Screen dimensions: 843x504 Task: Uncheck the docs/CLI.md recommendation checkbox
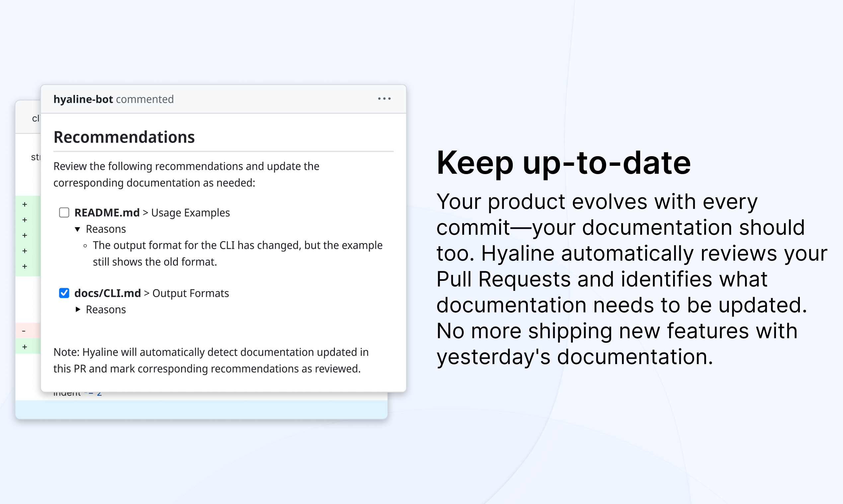click(x=64, y=293)
